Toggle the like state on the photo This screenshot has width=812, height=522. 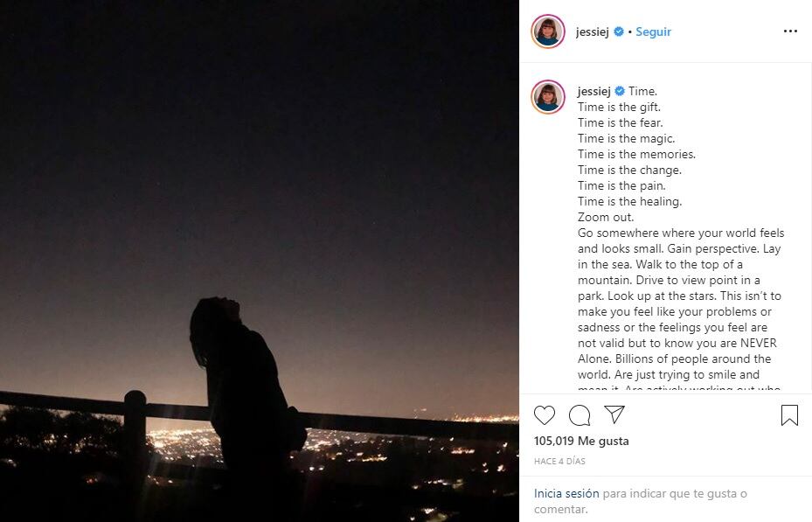(x=545, y=417)
